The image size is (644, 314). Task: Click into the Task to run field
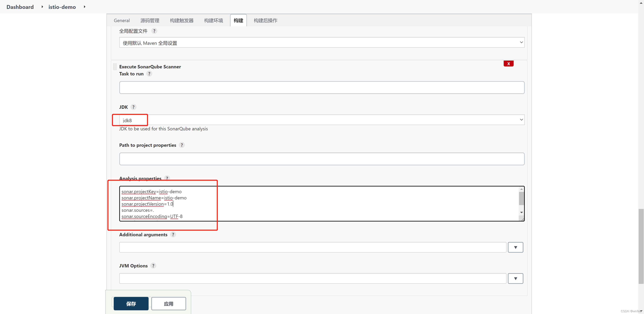322,87
